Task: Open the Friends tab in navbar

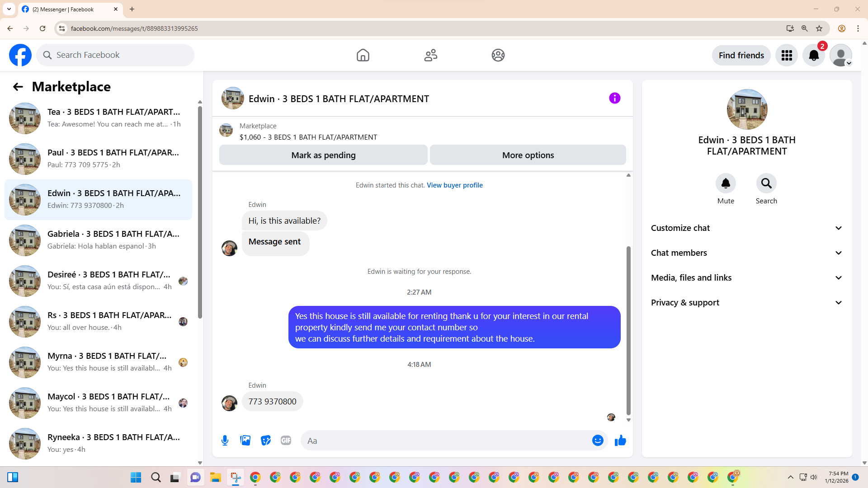Action: [x=430, y=55]
